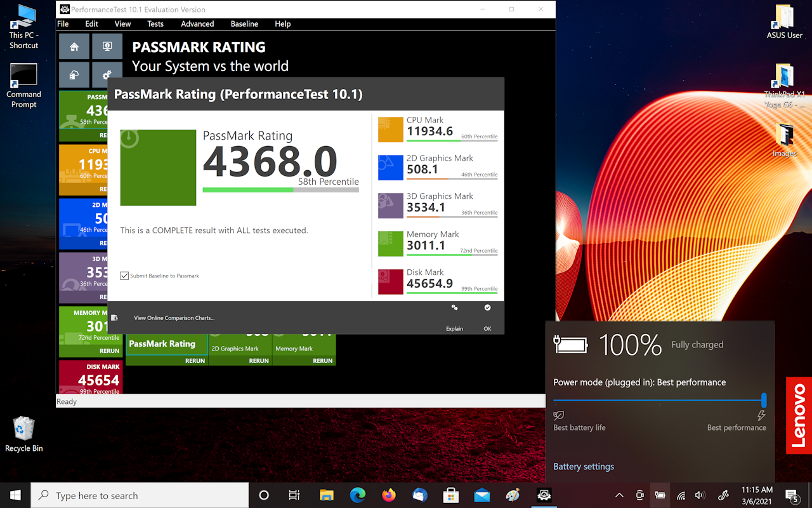The width and height of the screenshot is (812, 508).
Task: Open the Help menu
Action: pos(283,23)
